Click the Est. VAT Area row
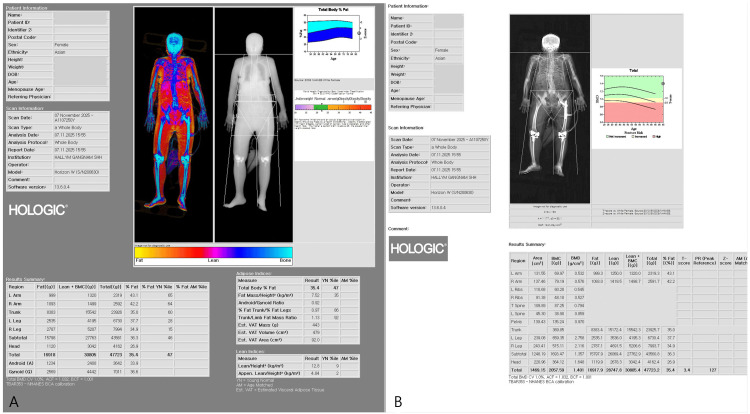This screenshot has width=750, height=414. point(298,340)
